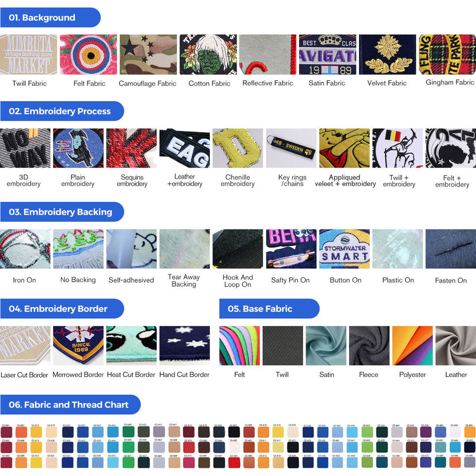Viewport: 476px width, 476px height.
Task: Select the GS-649 green color swatch
Action: [127, 432]
